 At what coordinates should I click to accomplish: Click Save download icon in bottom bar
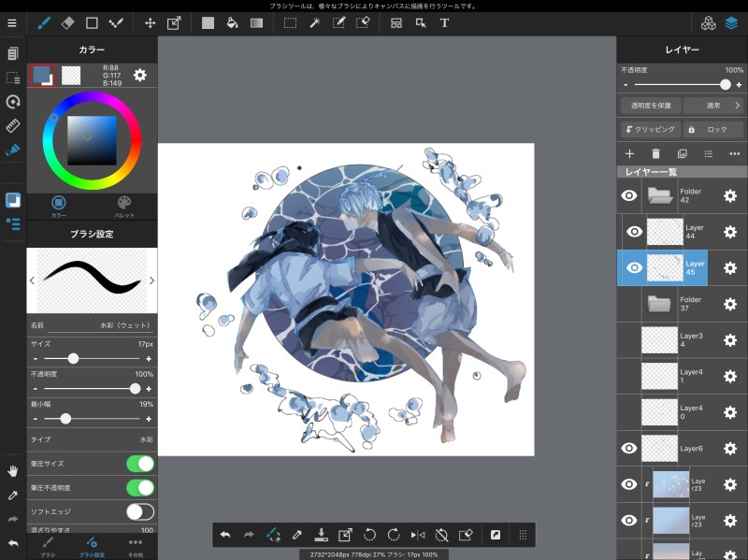pos(322,535)
